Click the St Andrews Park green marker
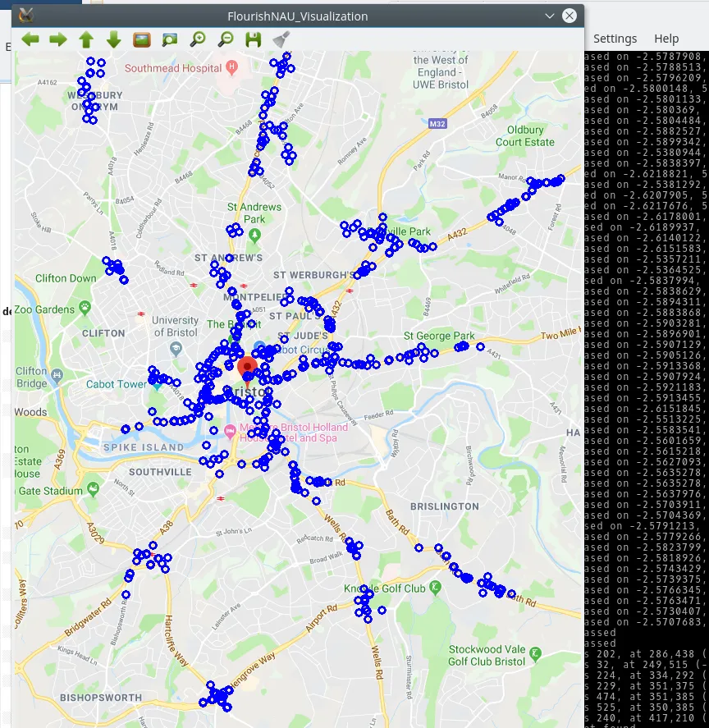This screenshot has height=728, width=709. (x=254, y=236)
